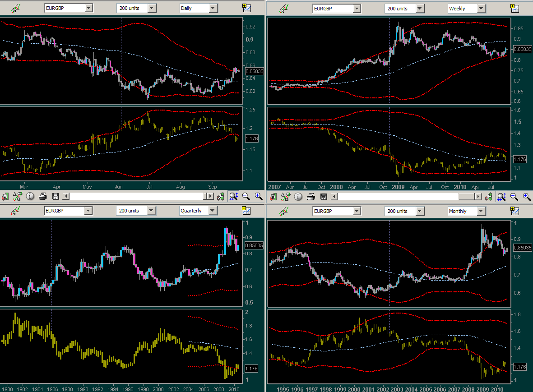Open the Quarterly timeframe dropdown

(x=213, y=211)
